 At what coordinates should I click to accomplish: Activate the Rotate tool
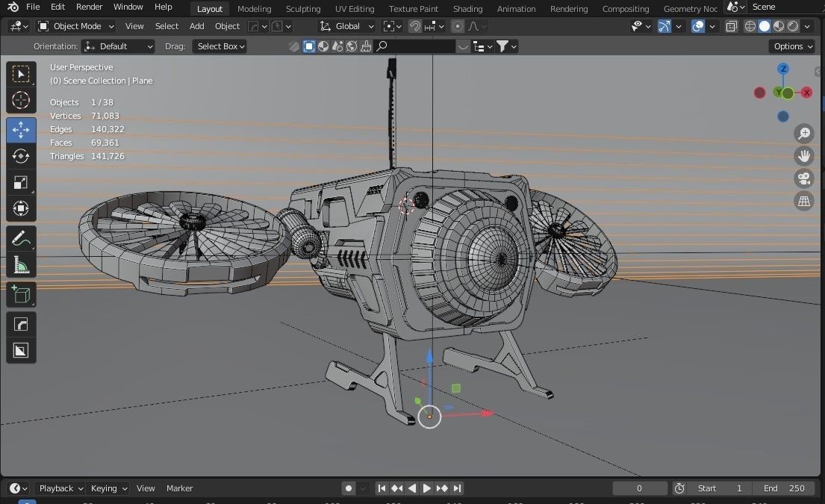[x=21, y=156]
